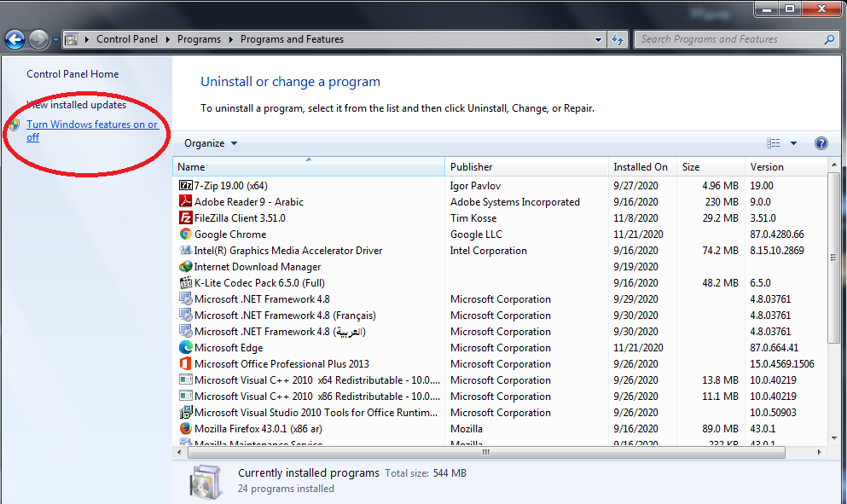Click the Refresh button beside address bar

(x=618, y=39)
